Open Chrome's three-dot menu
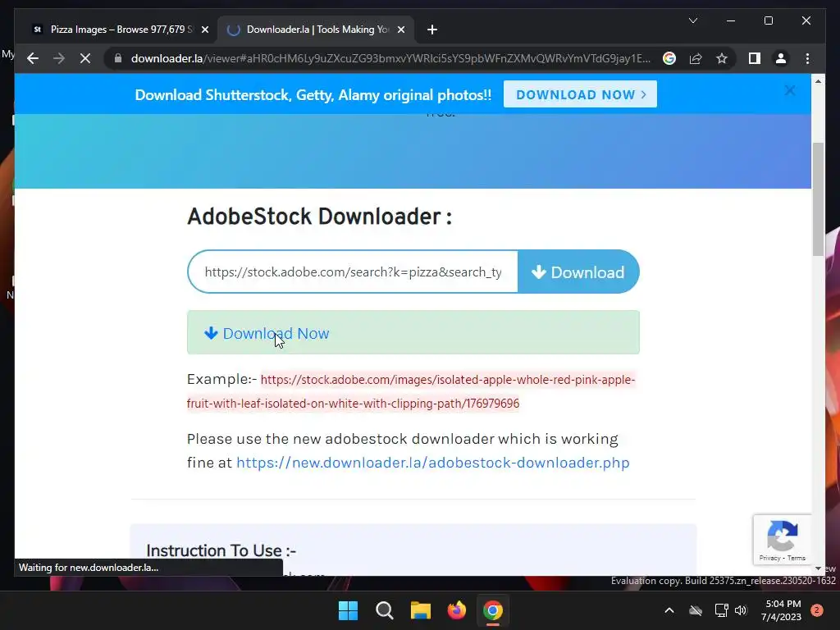Image resolution: width=840 pixels, height=630 pixels. pyautogui.click(x=807, y=58)
